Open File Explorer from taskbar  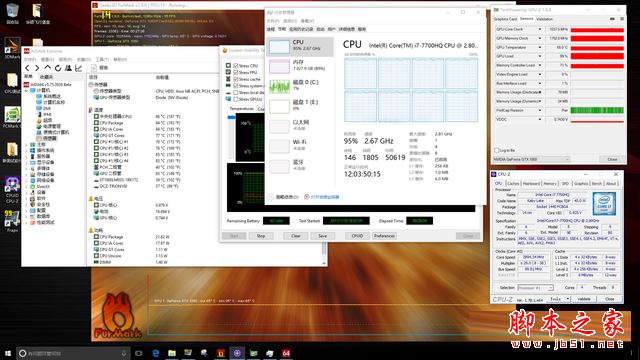coord(172,353)
